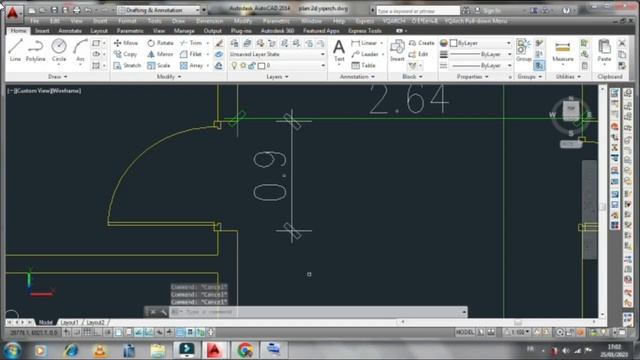Click the Insert block icon
The width and height of the screenshot is (640, 360).
pyautogui.click(x=397, y=50)
